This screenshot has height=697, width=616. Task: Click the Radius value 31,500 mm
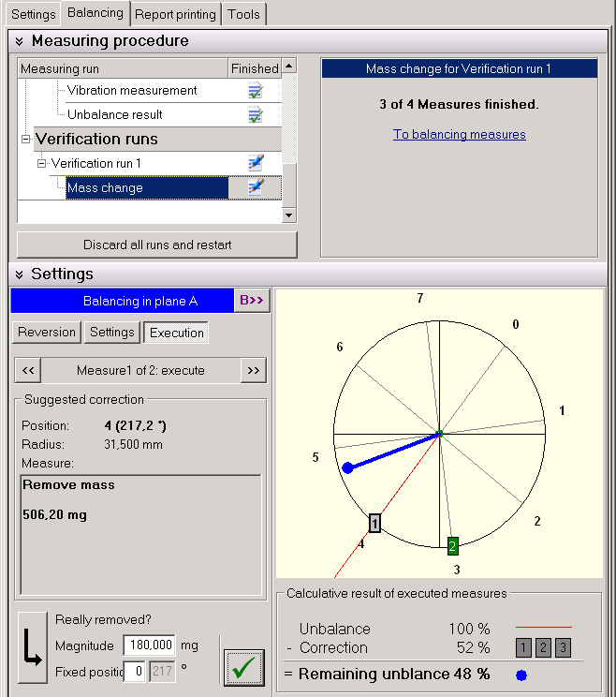pyautogui.click(x=133, y=444)
